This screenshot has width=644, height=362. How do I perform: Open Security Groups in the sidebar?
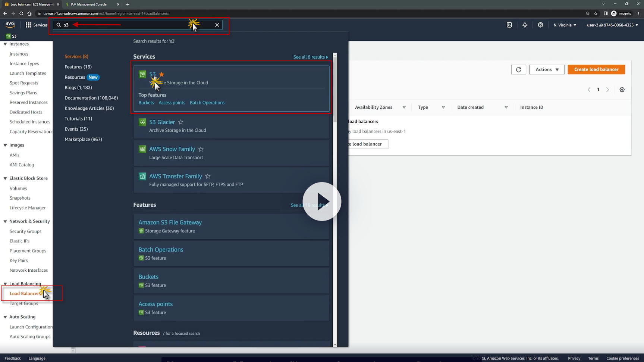click(x=25, y=231)
